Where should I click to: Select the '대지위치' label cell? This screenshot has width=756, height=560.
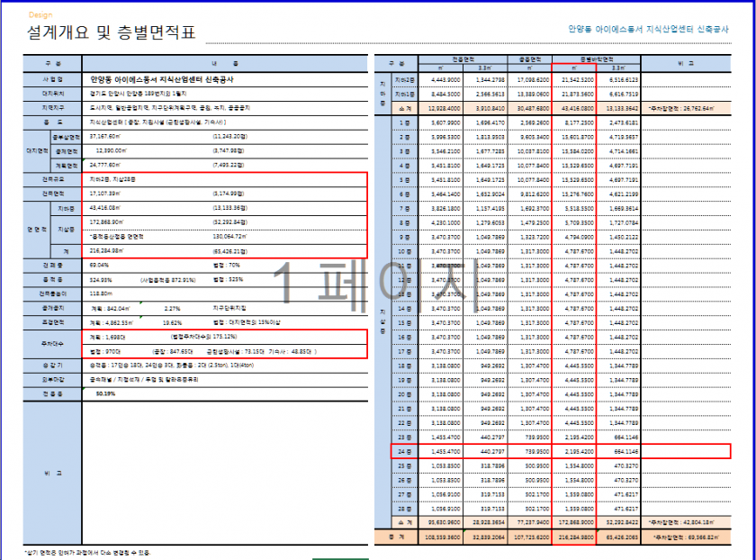click(x=52, y=93)
